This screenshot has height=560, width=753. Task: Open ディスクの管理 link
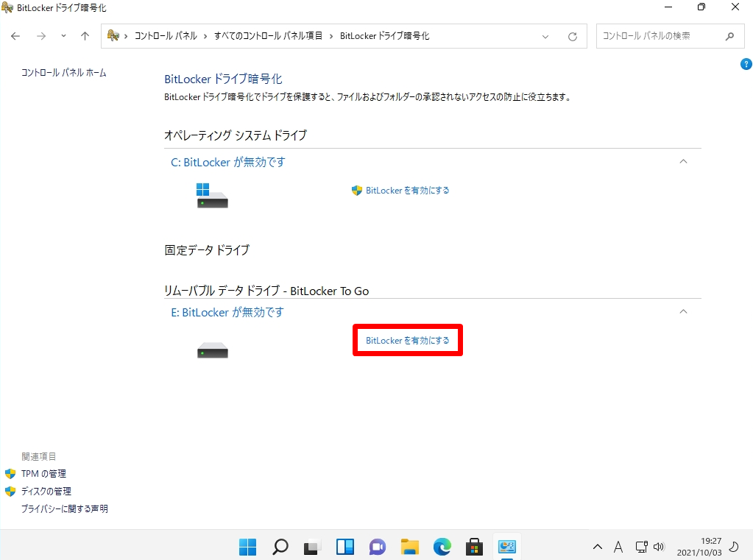46,492
